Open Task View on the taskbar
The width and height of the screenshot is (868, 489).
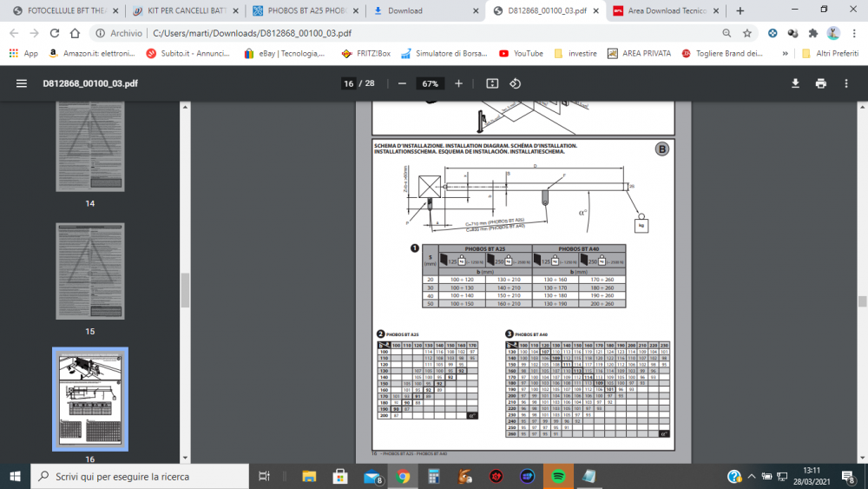(x=264, y=476)
